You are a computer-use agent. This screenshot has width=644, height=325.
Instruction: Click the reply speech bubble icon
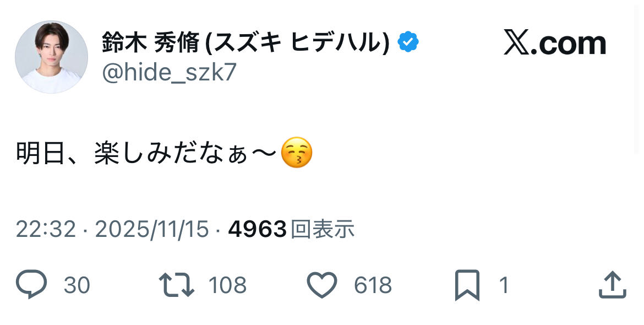(31, 285)
